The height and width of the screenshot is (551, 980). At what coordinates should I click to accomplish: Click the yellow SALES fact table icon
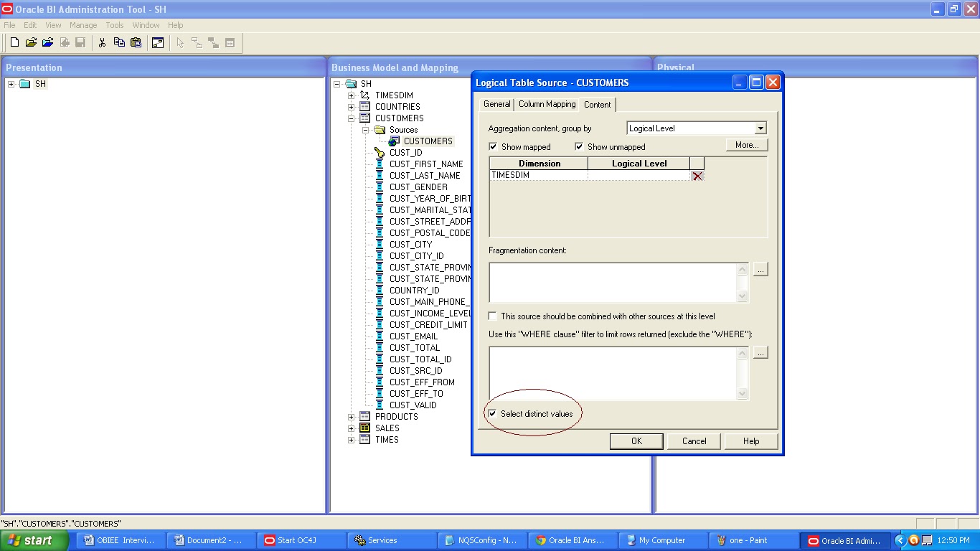tap(365, 428)
